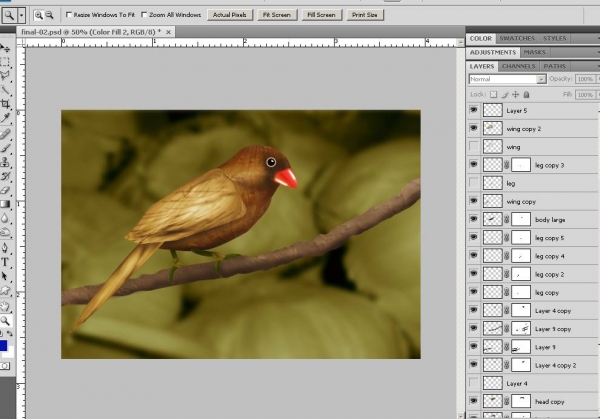Hide the wing copy 2 layer
Screen dimensions: 600x419
(474, 128)
